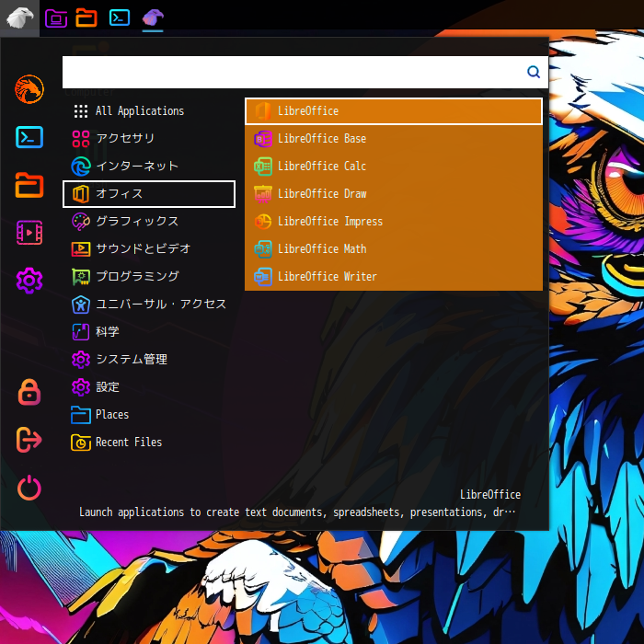The width and height of the screenshot is (644, 644).
Task: Click the log out icon in sidebar
Action: point(29,440)
